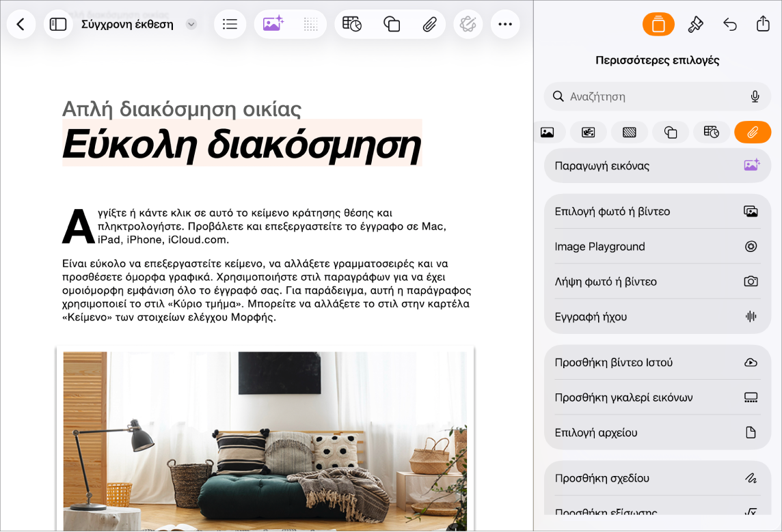Screen dimensions: 782x532
Task: Click the image generation toolbar icon
Action: (273, 24)
